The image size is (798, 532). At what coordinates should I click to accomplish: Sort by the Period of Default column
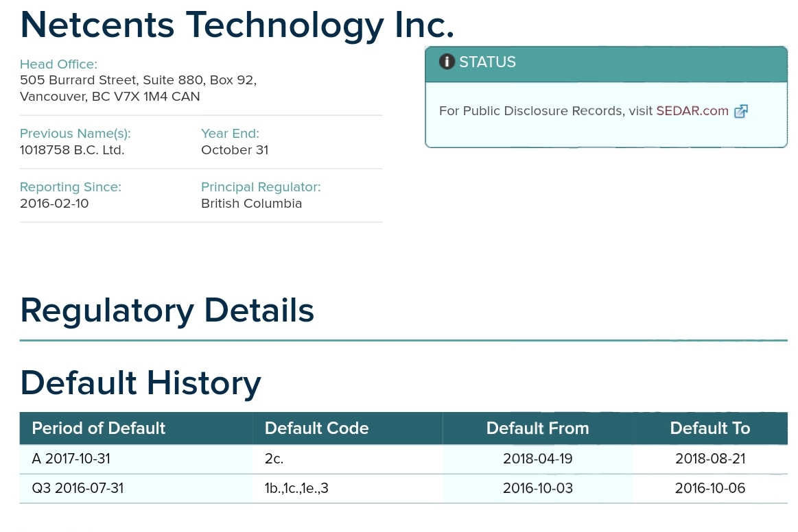pos(97,428)
